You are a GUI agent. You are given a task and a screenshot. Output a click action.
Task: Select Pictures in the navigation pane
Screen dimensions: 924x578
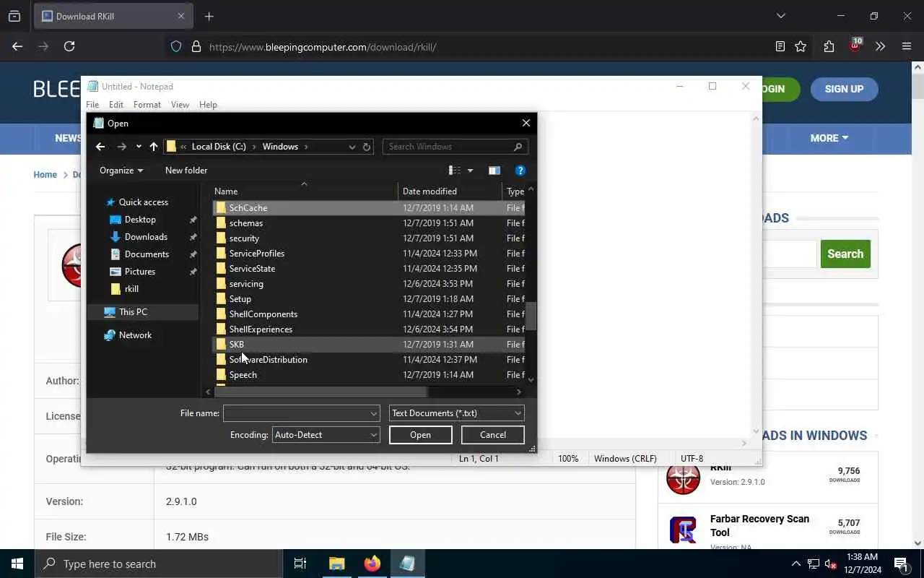click(x=140, y=272)
